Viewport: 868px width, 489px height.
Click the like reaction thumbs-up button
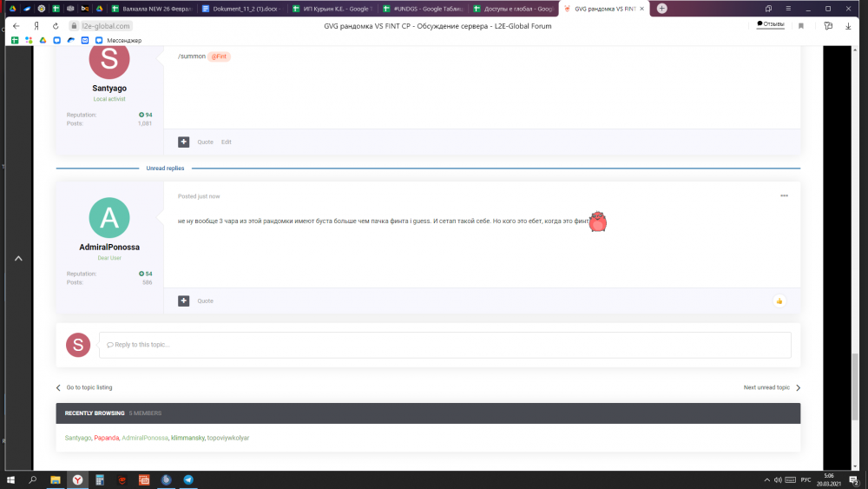coord(779,301)
